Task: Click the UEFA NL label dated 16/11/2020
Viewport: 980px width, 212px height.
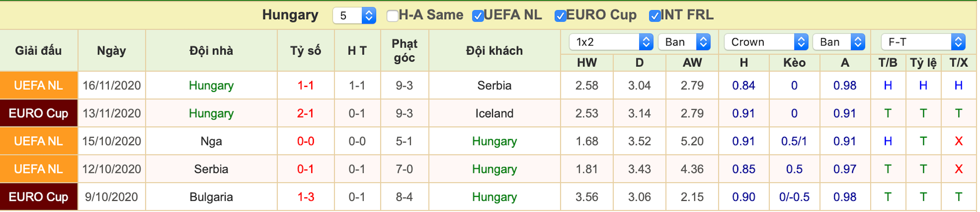Action: point(38,85)
